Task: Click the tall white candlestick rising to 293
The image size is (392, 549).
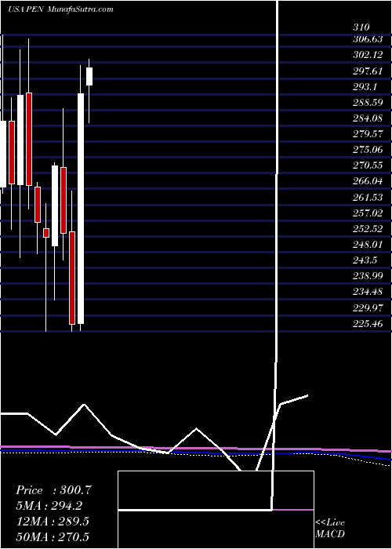Action: pyautogui.click(x=81, y=209)
